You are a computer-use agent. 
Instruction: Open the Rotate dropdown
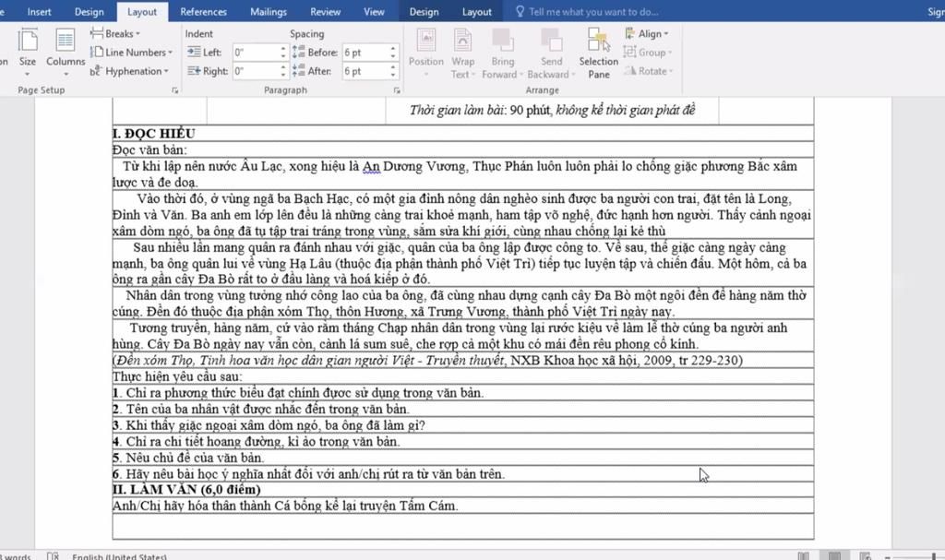click(648, 71)
